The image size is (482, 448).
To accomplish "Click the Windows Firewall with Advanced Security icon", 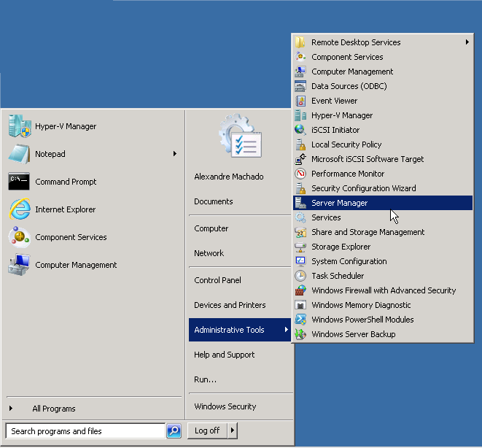I will click(300, 290).
